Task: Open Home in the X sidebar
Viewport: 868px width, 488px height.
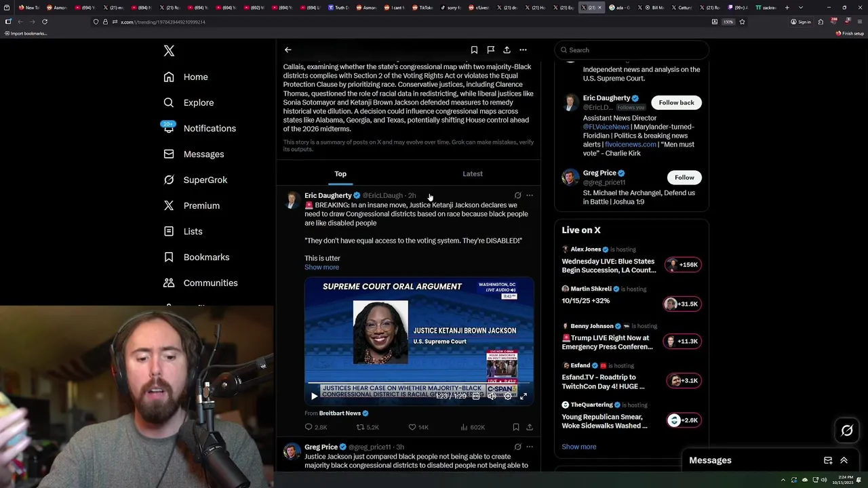Action: 186,77
